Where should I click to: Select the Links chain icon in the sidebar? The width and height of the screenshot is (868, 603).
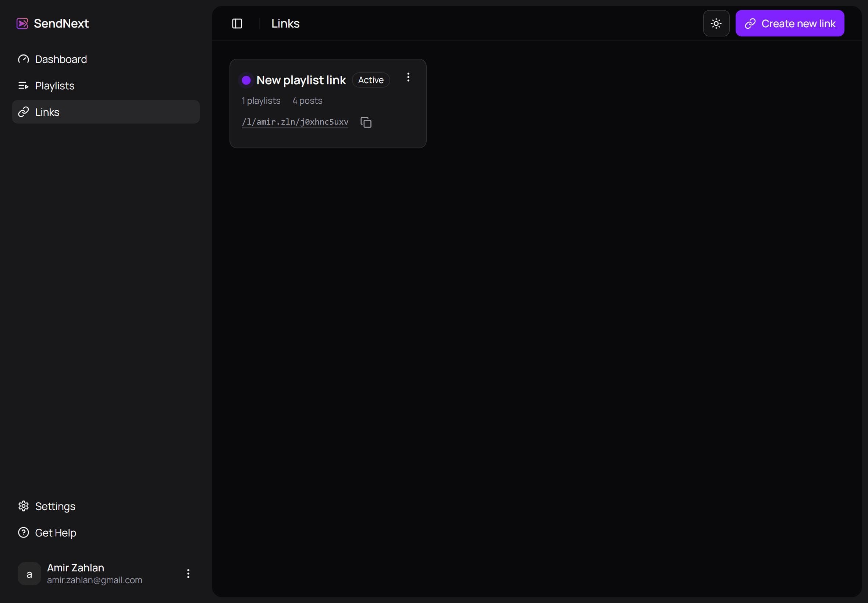click(24, 111)
